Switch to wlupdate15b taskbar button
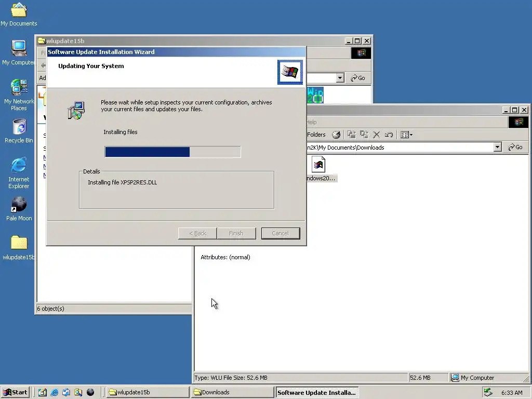Viewport: 532px width, 399px height. coord(148,393)
